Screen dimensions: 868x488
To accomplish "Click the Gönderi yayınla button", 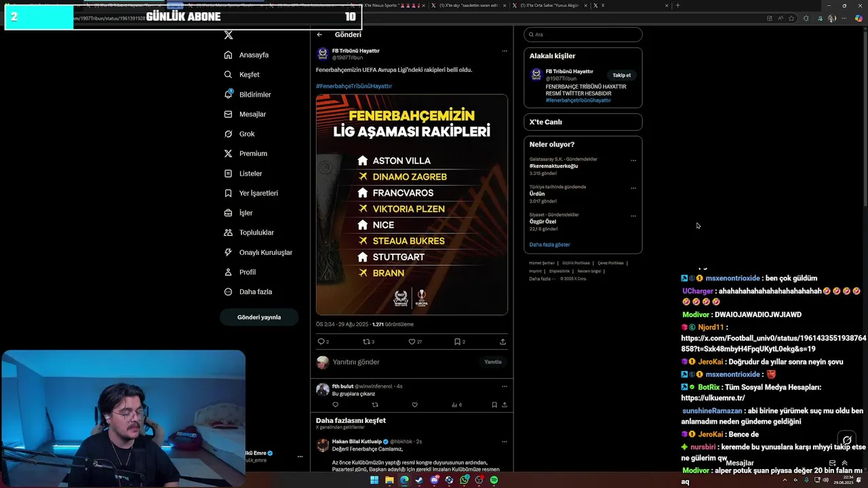I will pos(259,317).
